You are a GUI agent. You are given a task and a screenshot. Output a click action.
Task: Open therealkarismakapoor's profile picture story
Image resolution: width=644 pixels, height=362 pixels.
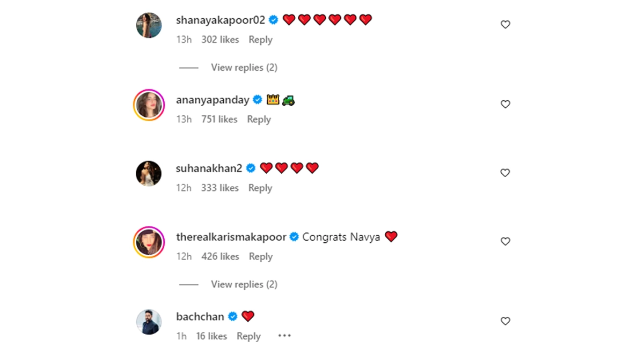[149, 242]
